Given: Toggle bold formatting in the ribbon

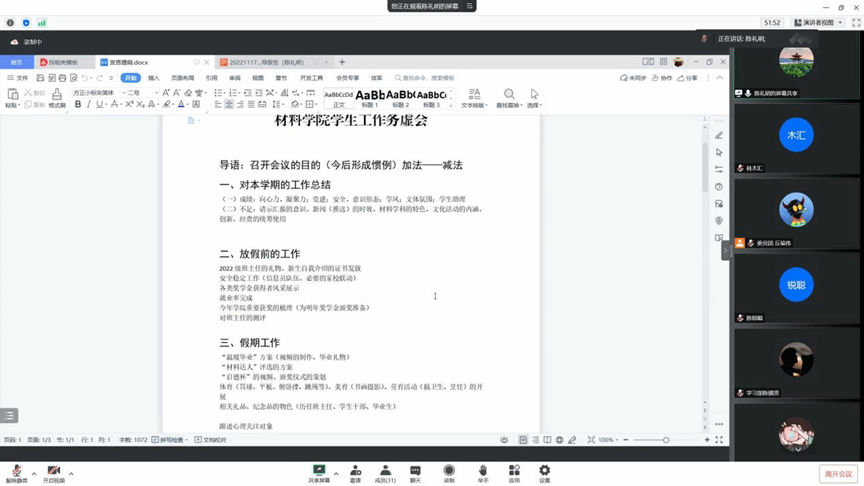Looking at the screenshot, I should [x=78, y=104].
